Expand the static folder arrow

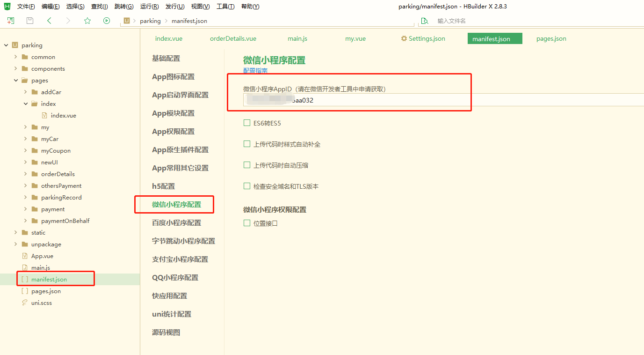point(15,233)
